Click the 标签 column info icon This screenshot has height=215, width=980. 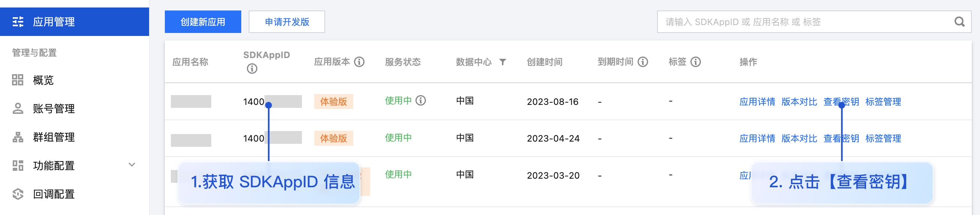(695, 62)
